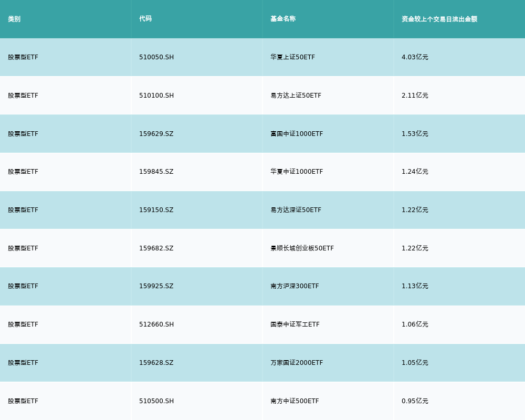This screenshot has height=420, width=525.
Task: Click 股票型ETF in the 510500.SH row
Action: 23,401
